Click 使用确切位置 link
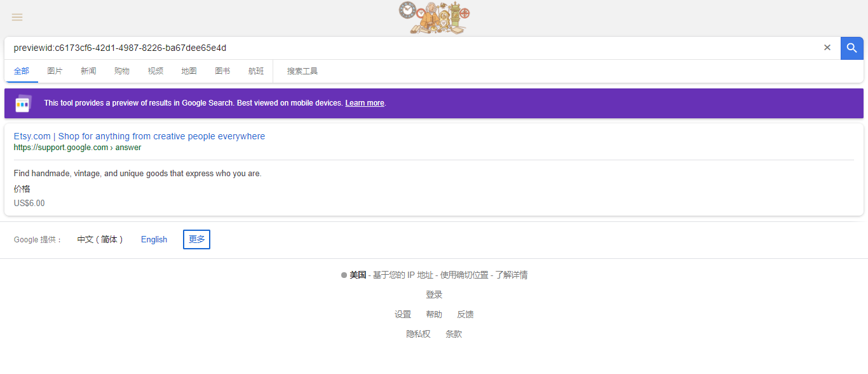Image resolution: width=868 pixels, height=374 pixels. click(465, 275)
